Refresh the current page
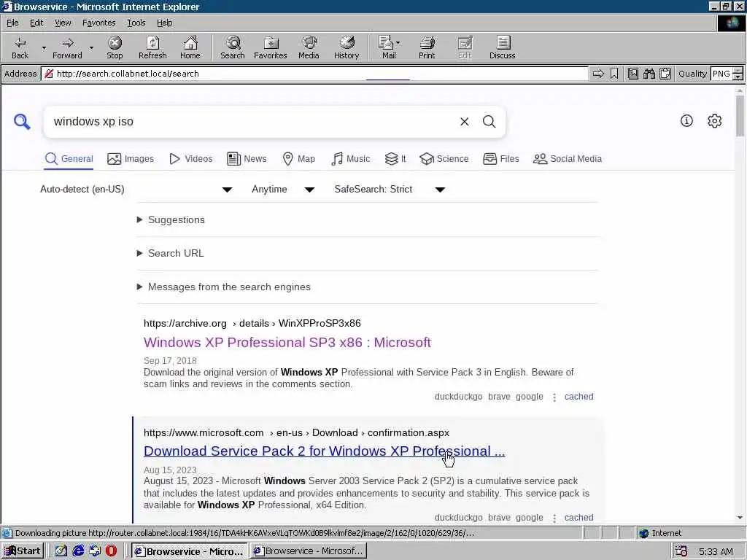The image size is (747, 560). (x=152, y=47)
